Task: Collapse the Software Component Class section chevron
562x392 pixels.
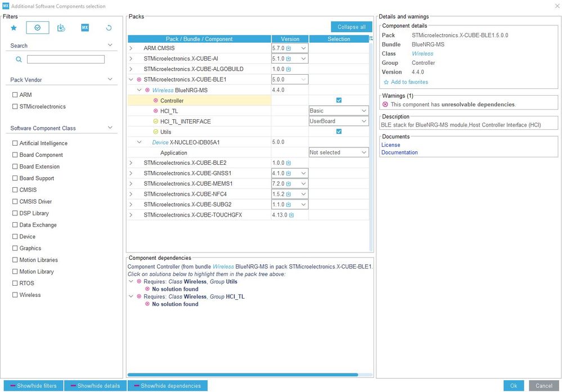Action: (110, 128)
